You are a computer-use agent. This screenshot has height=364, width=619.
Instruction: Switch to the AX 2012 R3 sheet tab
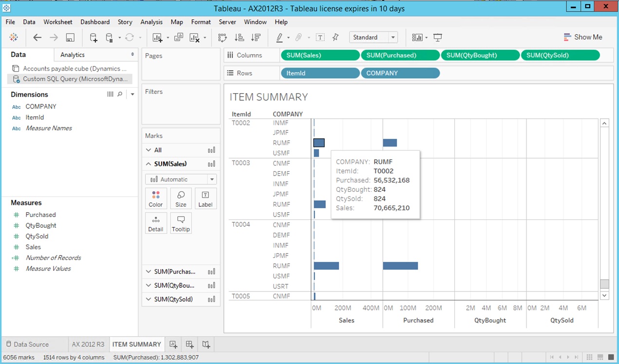pyautogui.click(x=88, y=345)
